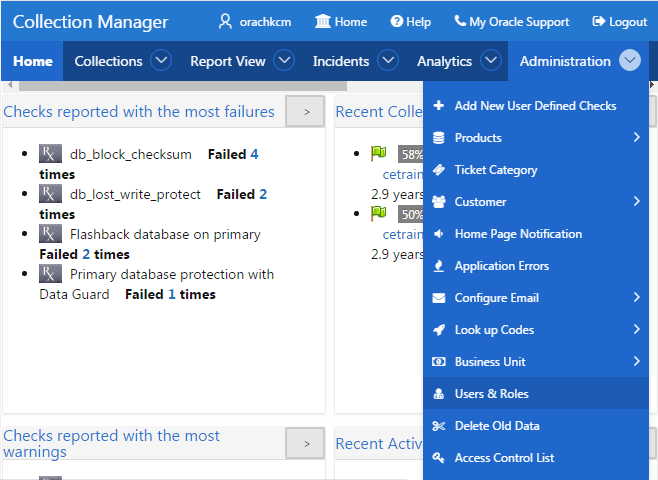Viewport: 658px width, 480px height.
Task: Open My Oracle Support link
Action: (512, 22)
